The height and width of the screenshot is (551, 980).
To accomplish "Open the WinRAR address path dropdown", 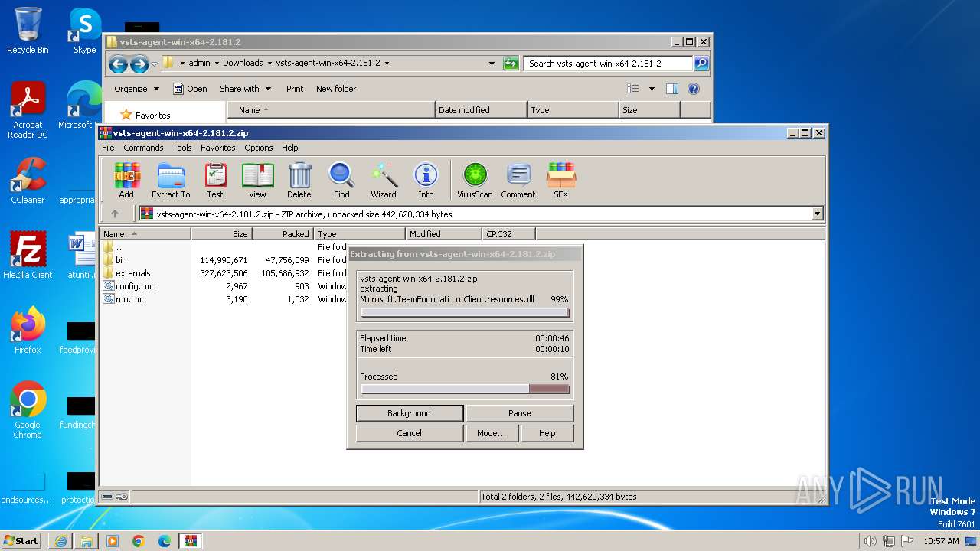I will [817, 214].
